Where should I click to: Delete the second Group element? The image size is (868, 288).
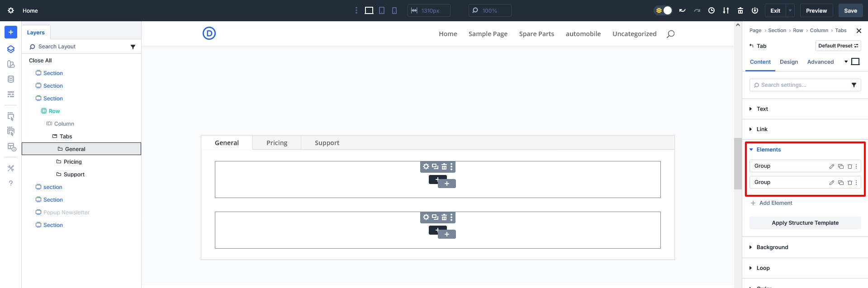click(850, 183)
